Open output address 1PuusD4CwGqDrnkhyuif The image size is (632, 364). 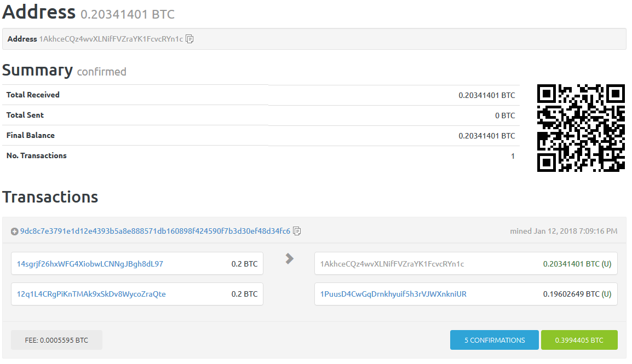(393, 294)
